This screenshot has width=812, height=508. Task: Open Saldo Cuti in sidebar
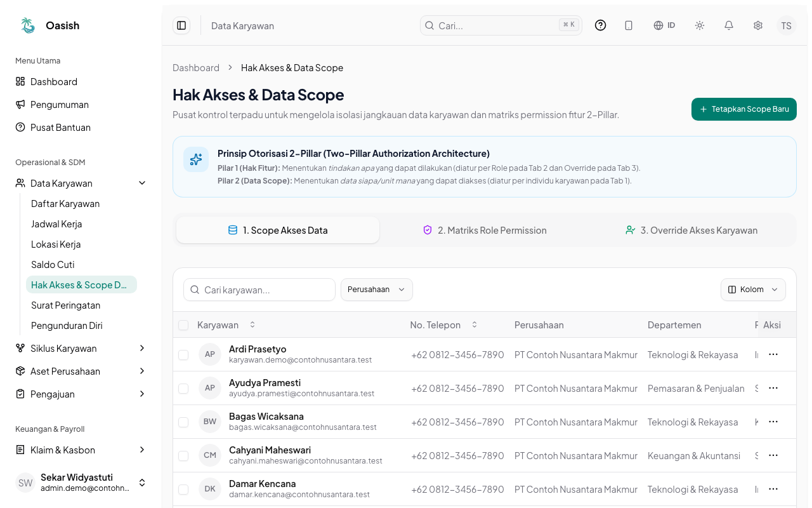tap(81, 265)
